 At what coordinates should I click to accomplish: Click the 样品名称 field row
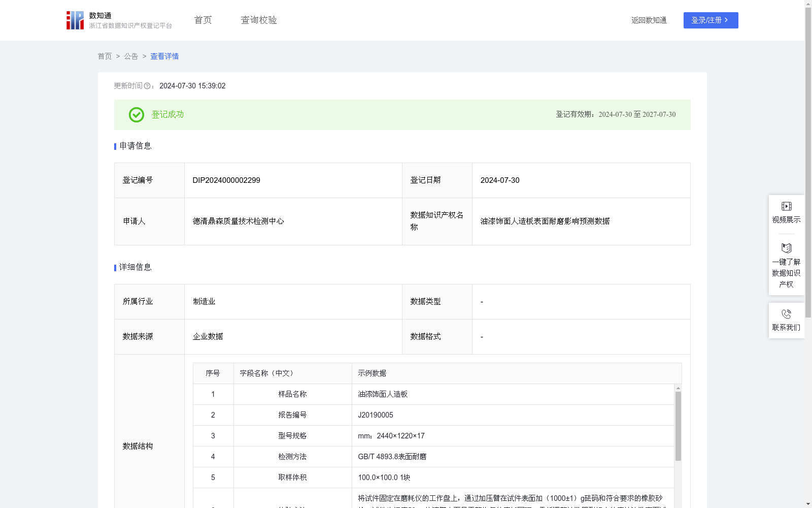[x=433, y=394]
